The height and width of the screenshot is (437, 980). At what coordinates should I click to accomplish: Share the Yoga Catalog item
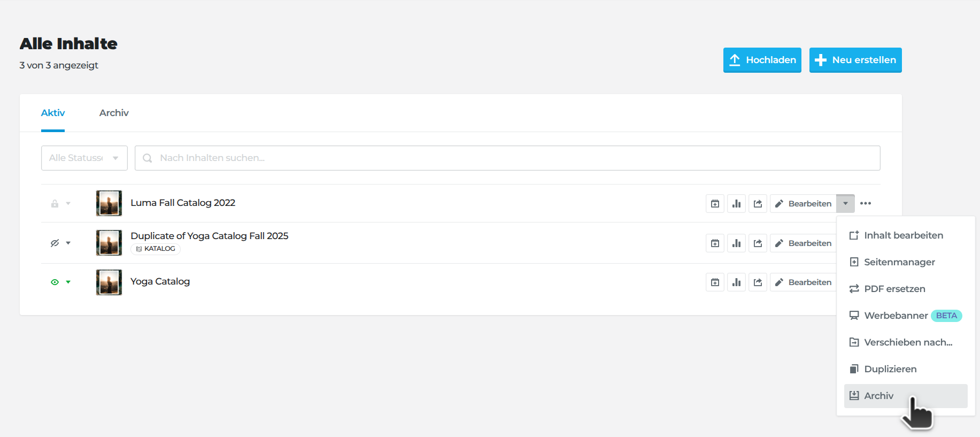click(758, 282)
